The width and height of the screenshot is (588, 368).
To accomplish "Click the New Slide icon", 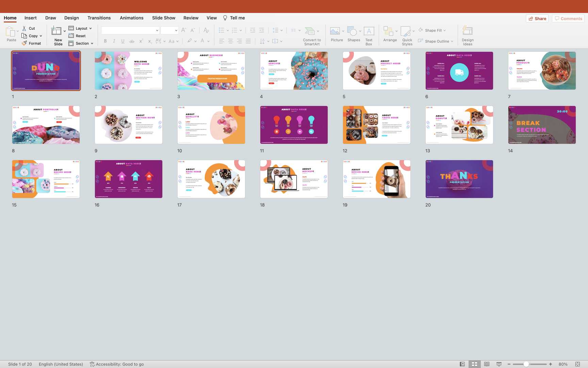I will click(56, 31).
